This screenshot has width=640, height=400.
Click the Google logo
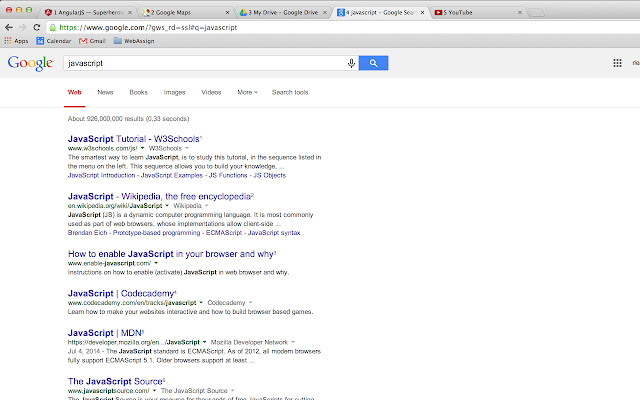[30, 63]
